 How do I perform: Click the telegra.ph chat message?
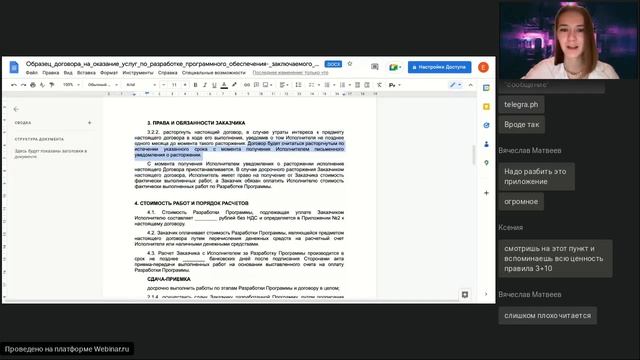521,104
